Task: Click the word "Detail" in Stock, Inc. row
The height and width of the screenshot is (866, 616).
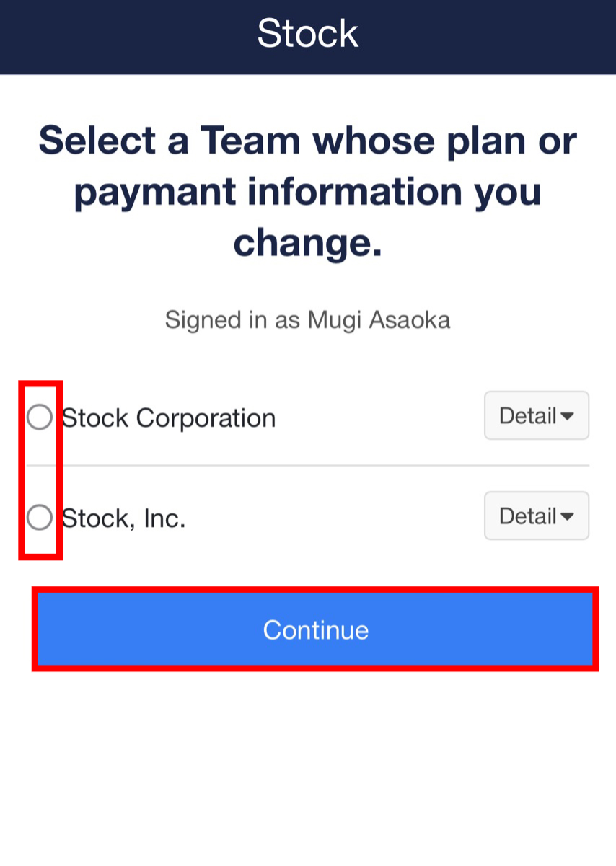Action: click(x=527, y=517)
